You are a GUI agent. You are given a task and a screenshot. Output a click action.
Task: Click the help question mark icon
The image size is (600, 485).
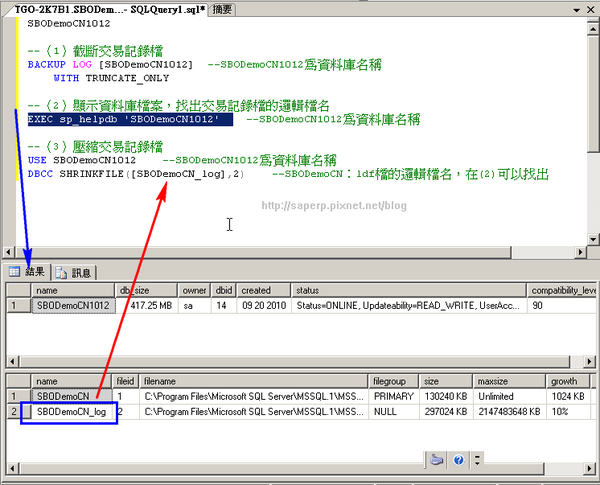458,459
